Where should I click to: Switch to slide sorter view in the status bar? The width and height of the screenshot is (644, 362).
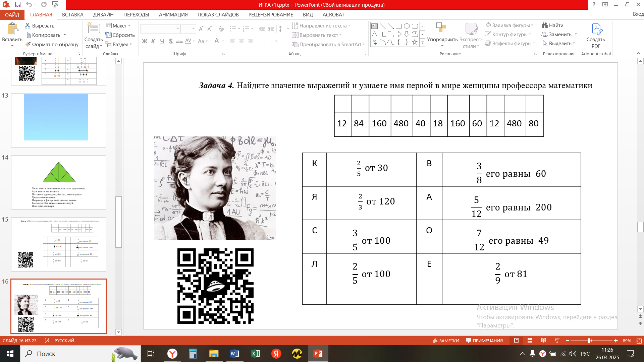pyautogui.click(x=530, y=341)
